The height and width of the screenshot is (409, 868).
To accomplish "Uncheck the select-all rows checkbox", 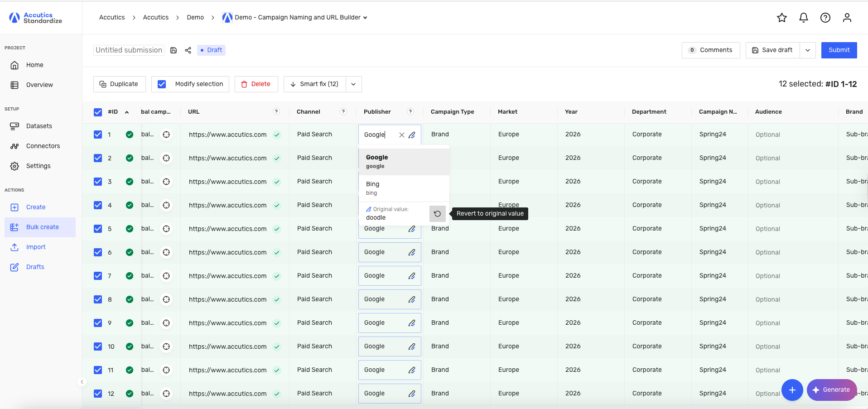I will click(x=98, y=112).
